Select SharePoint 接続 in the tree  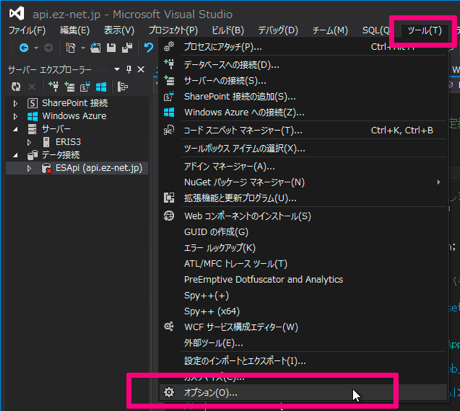point(75,103)
